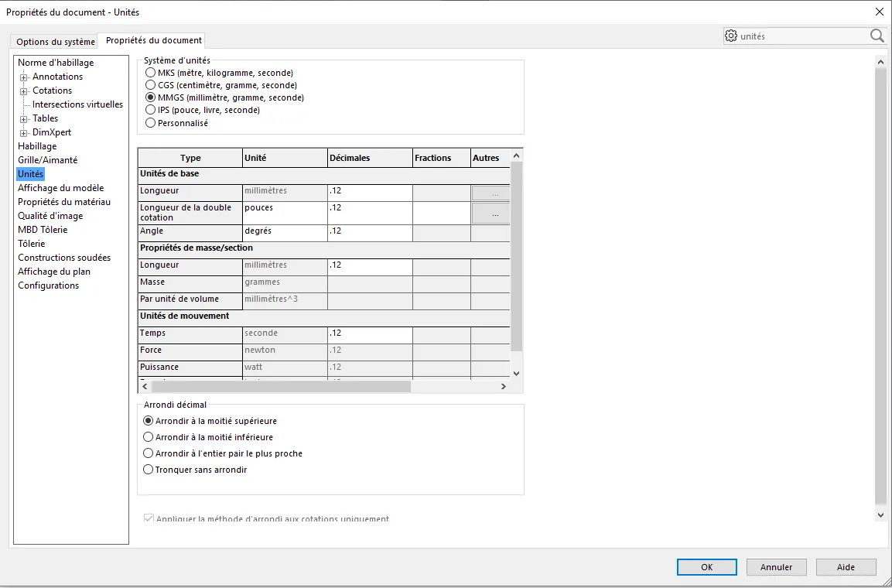Close the Propriétés du document dialog
The width and height of the screenshot is (892, 588).
tap(879, 12)
